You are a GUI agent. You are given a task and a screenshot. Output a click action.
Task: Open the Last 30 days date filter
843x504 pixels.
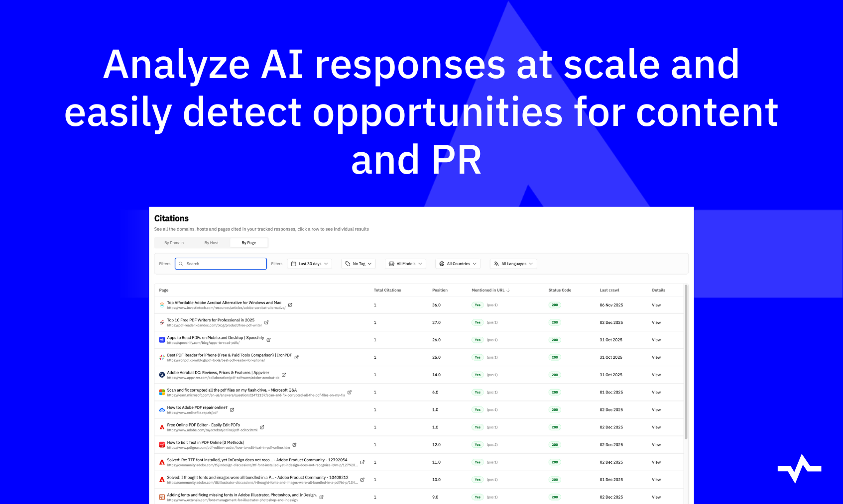point(309,264)
